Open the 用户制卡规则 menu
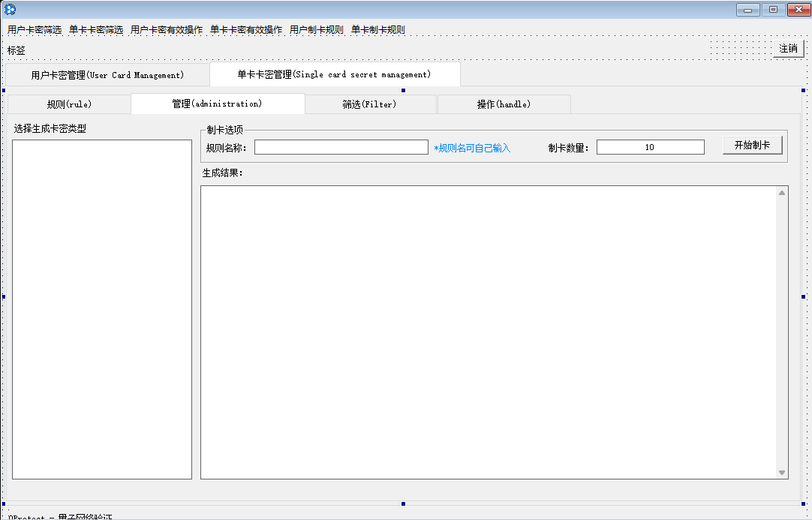This screenshot has height=520, width=812. pyautogui.click(x=317, y=30)
